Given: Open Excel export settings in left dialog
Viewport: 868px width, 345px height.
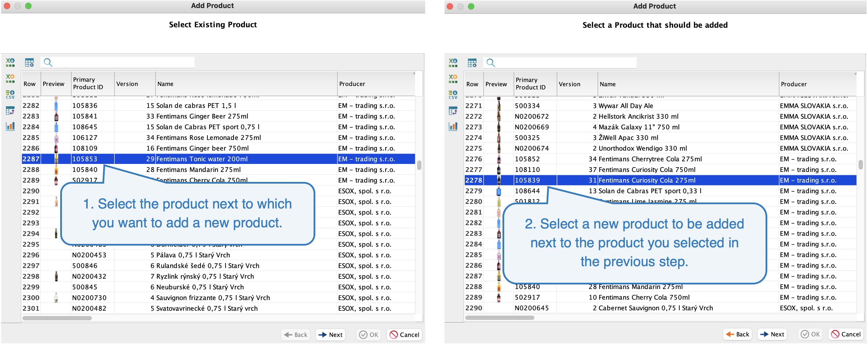Looking at the screenshot, I should (x=10, y=79).
